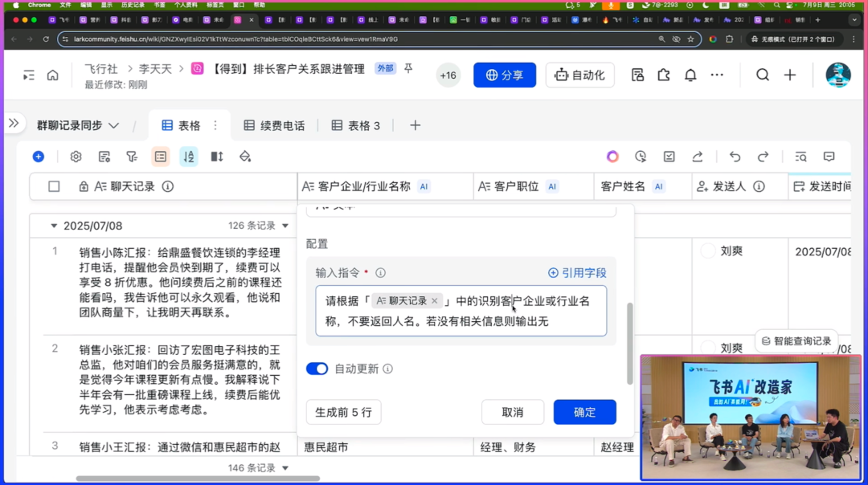Open the 126 条记录 dropdown arrow

tap(285, 226)
